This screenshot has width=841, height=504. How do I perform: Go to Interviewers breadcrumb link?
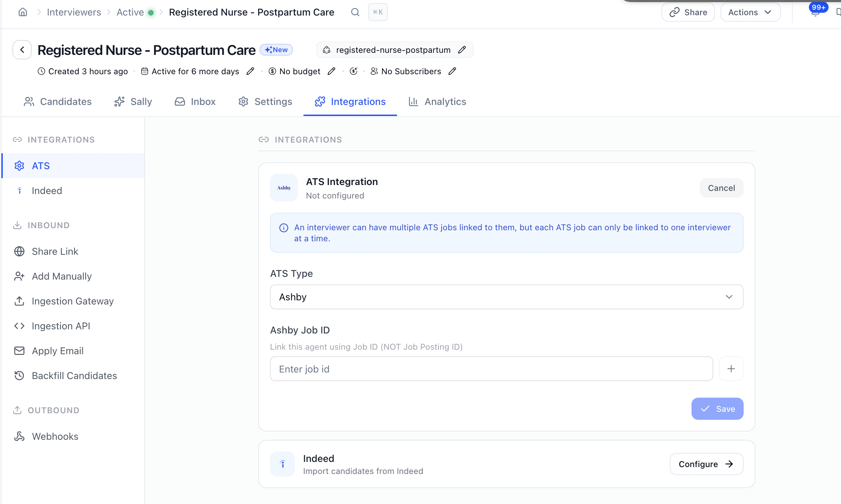click(x=74, y=12)
